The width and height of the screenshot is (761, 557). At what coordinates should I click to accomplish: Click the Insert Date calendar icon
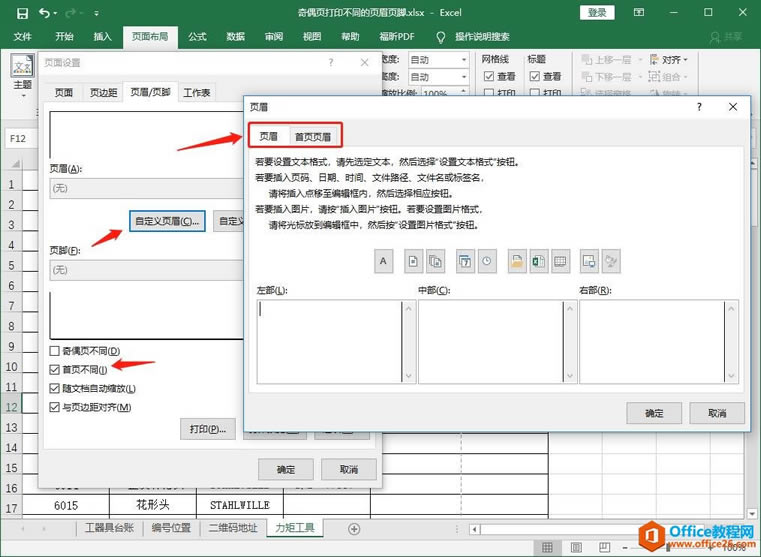[465, 262]
